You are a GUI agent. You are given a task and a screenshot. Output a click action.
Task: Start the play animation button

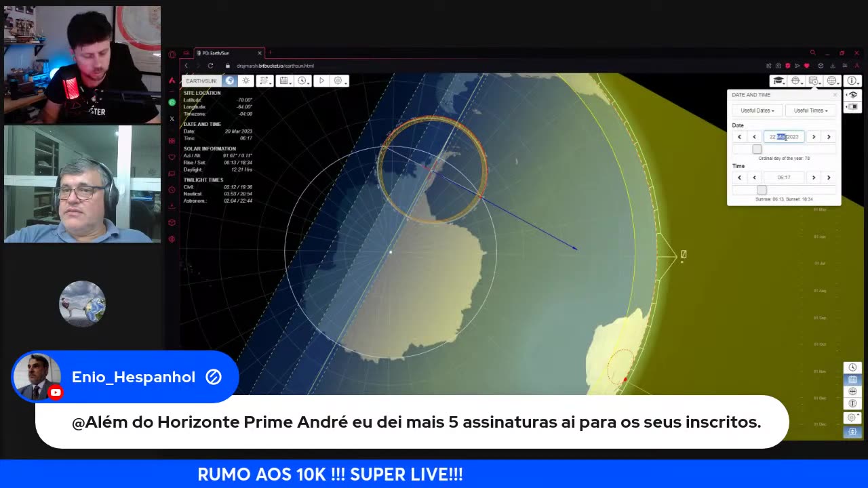321,81
